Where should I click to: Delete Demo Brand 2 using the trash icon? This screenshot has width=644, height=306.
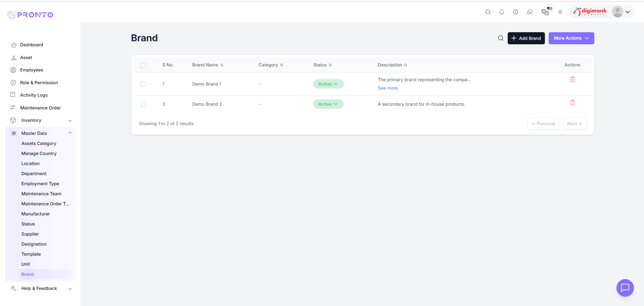[572, 102]
